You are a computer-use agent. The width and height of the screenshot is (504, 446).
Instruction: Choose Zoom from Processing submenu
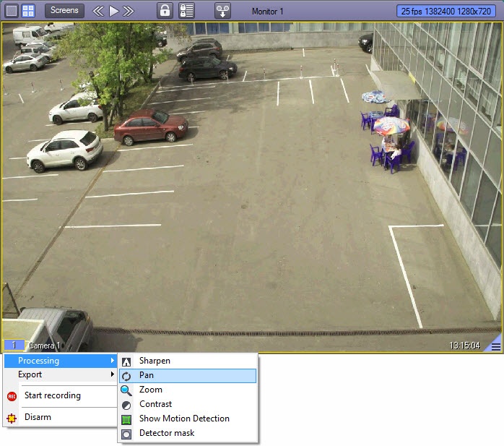pyautogui.click(x=150, y=390)
